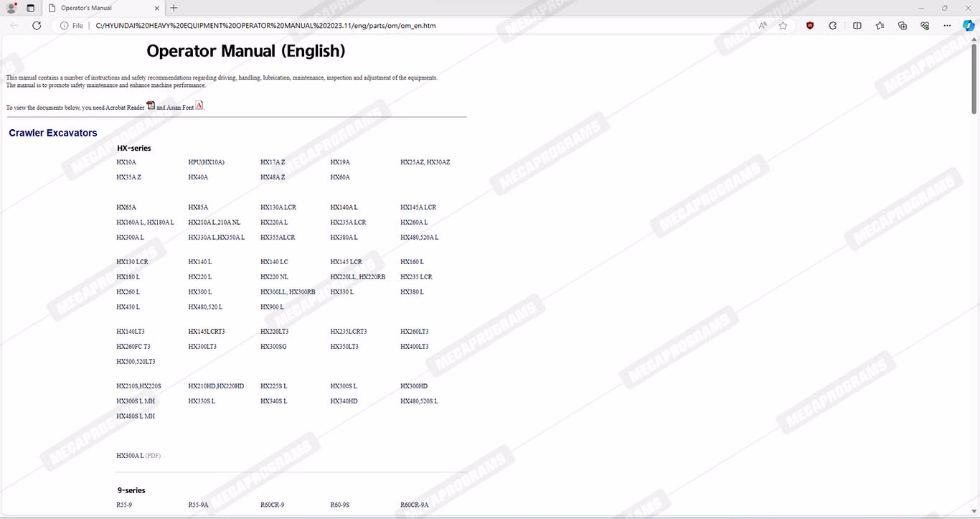Open a new tab with plus button
This screenshot has height=519, width=980.
[174, 8]
